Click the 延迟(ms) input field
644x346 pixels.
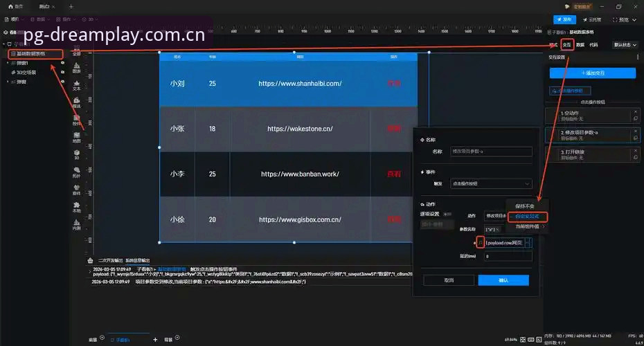(x=508, y=256)
